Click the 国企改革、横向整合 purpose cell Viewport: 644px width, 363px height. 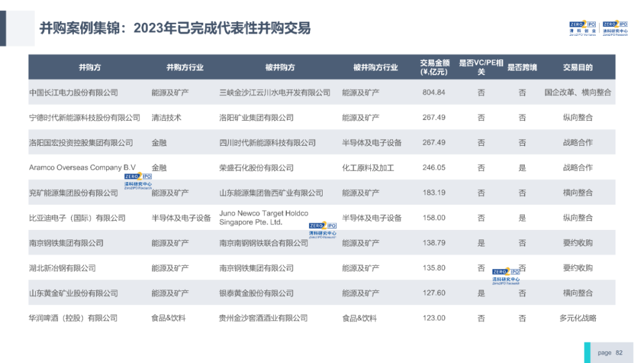577,93
